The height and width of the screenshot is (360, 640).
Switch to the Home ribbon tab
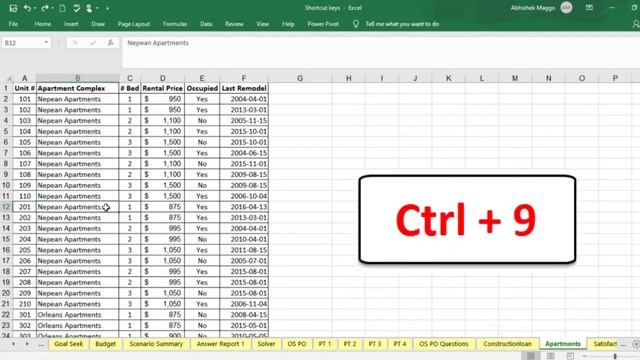(x=43, y=24)
